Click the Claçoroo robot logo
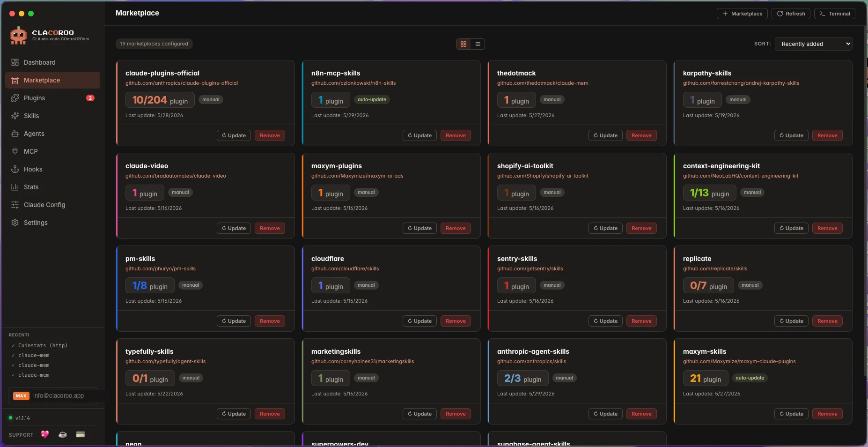 [x=19, y=36]
